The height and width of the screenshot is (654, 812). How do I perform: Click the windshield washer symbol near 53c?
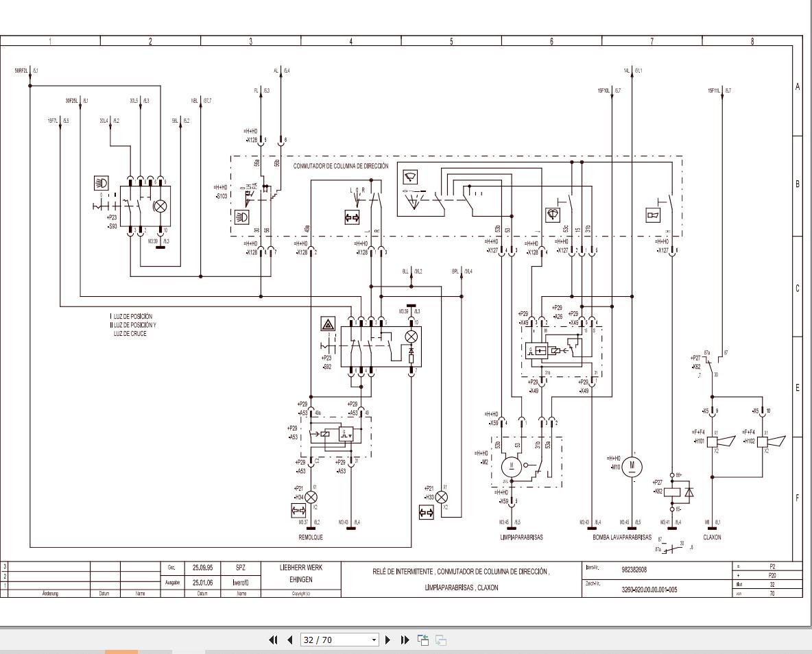(553, 215)
